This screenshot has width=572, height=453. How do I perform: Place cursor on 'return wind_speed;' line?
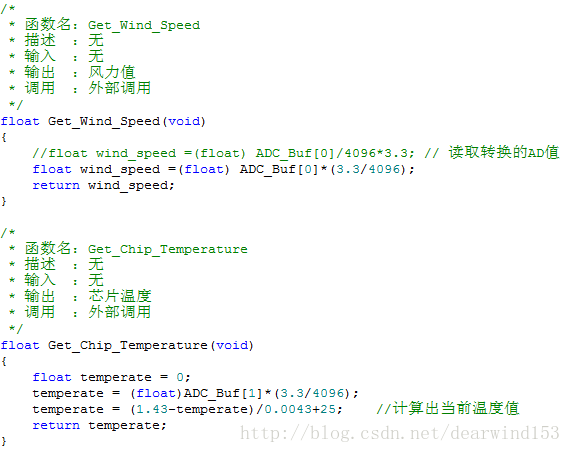click(x=104, y=186)
